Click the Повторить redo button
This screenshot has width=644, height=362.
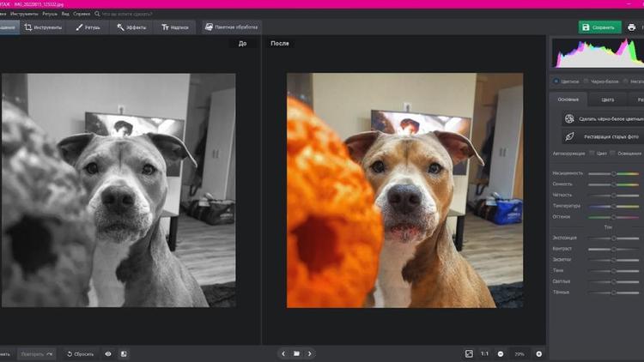pos(37,353)
